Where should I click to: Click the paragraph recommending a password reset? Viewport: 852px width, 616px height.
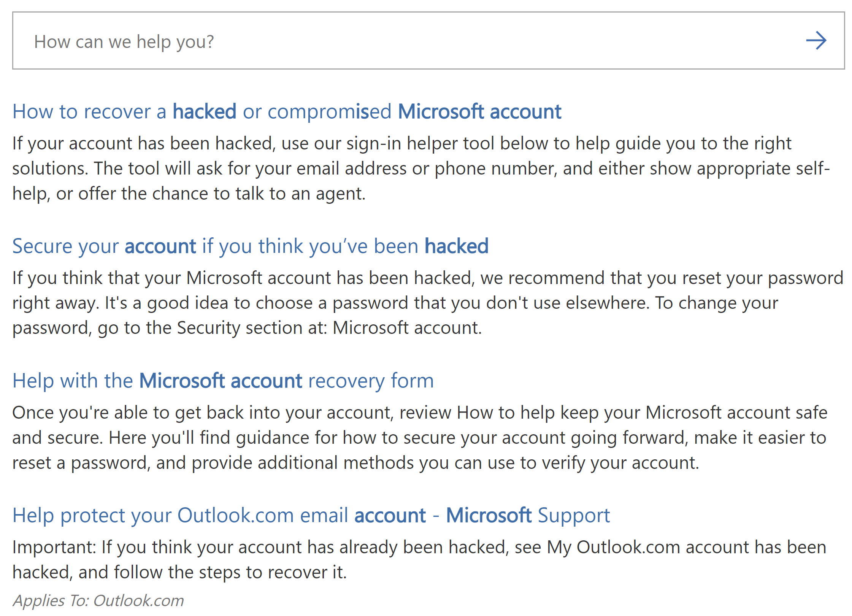click(x=428, y=303)
